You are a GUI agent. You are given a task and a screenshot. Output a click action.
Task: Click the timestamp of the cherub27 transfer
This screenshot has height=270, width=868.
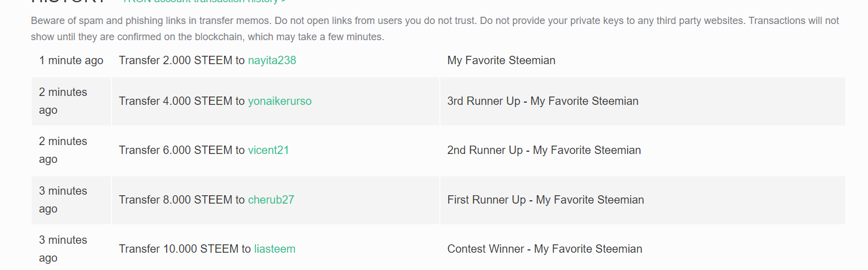(x=63, y=200)
